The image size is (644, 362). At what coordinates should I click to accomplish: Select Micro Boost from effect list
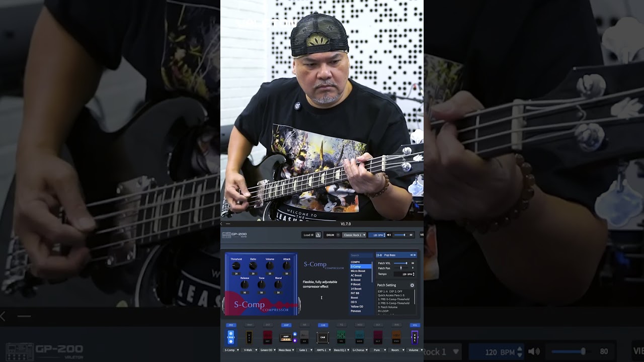[358, 271]
